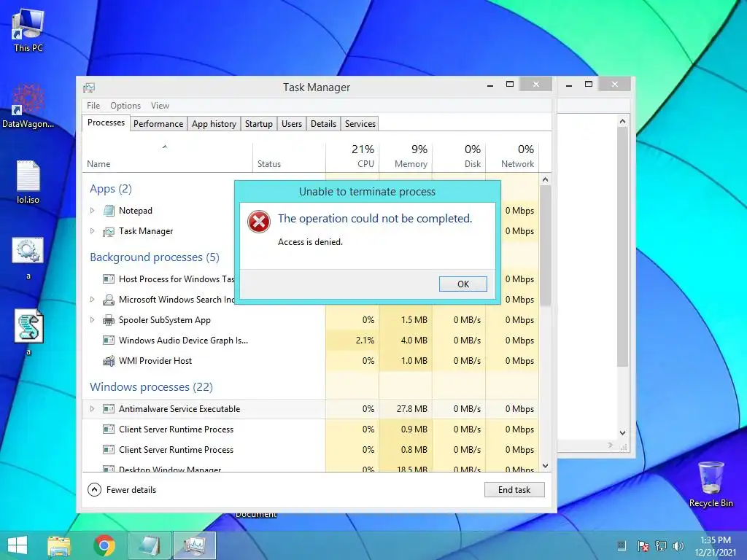Click the network tray icon

coord(661,545)
